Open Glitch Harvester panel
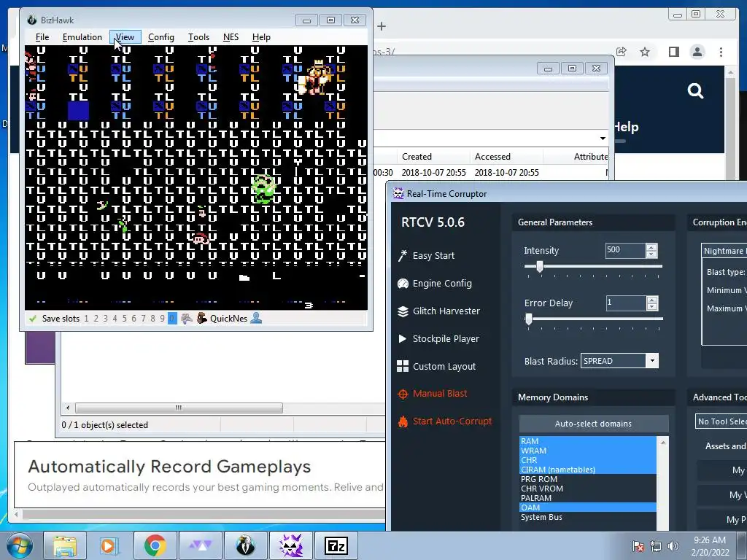This screenshot has height=560, width=747. point(446,311)
